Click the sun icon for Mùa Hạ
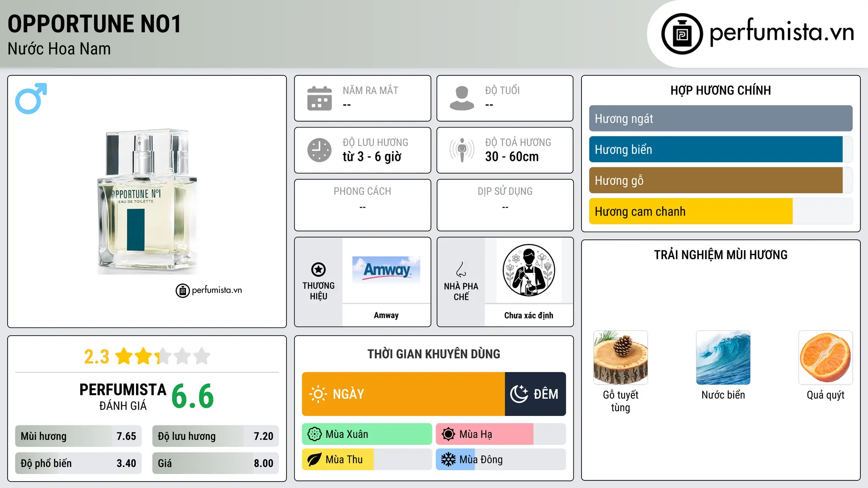Viewport: 868px width, 488px height. tap(448, 434)
